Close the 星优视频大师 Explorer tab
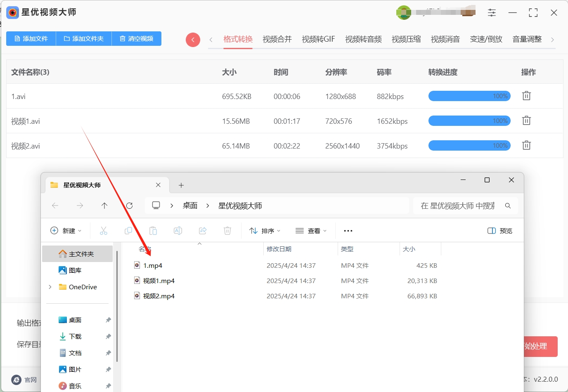 (x=158, y=185)
